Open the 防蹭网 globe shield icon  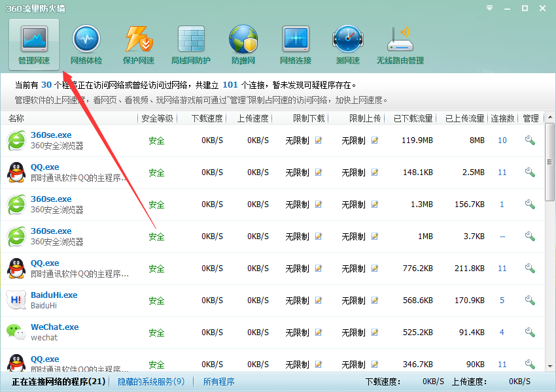[x=243, y=44]
